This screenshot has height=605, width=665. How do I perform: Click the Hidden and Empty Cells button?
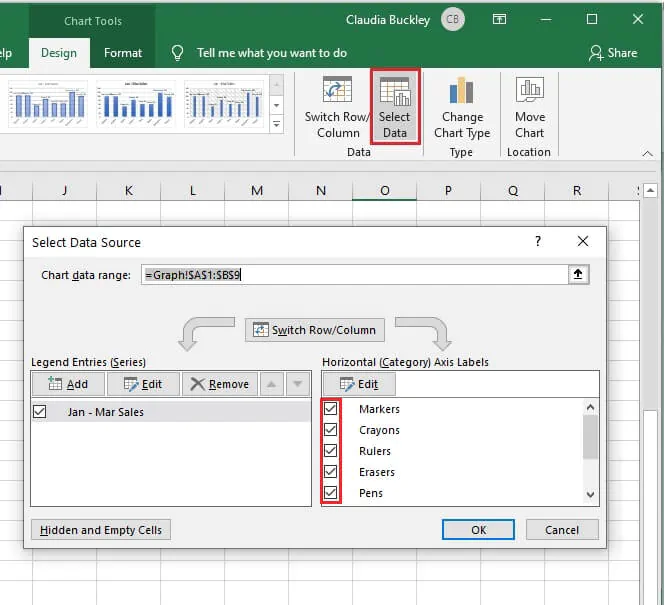click(x=100, y=530)
